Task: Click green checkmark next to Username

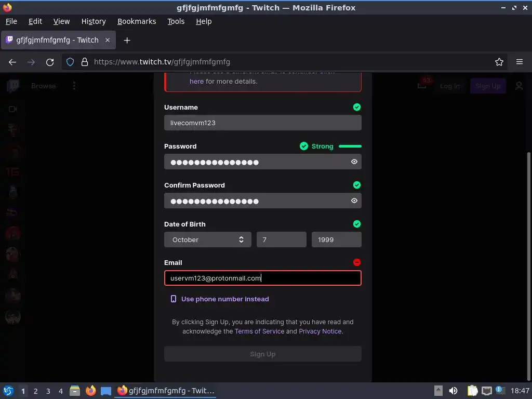Action: point(357,107)
